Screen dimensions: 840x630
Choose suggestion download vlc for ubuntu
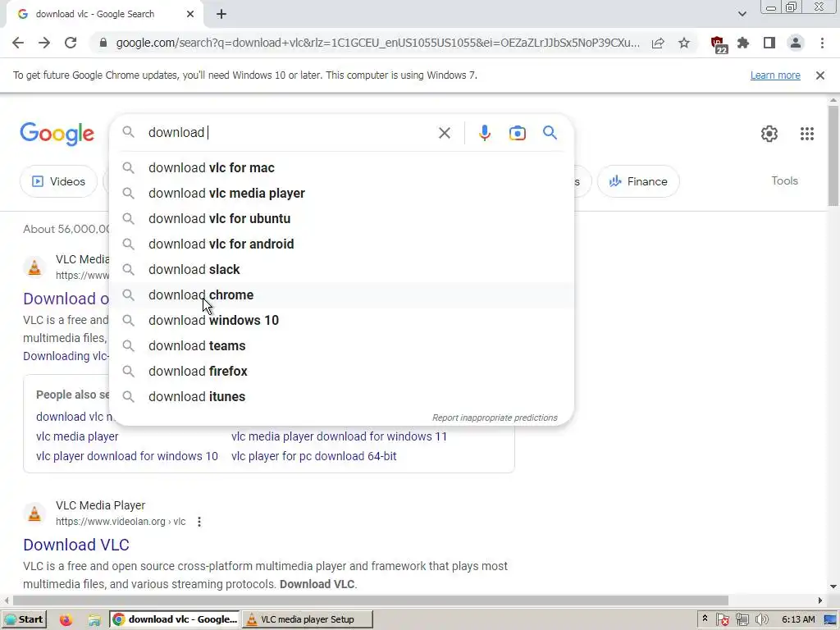341,218
